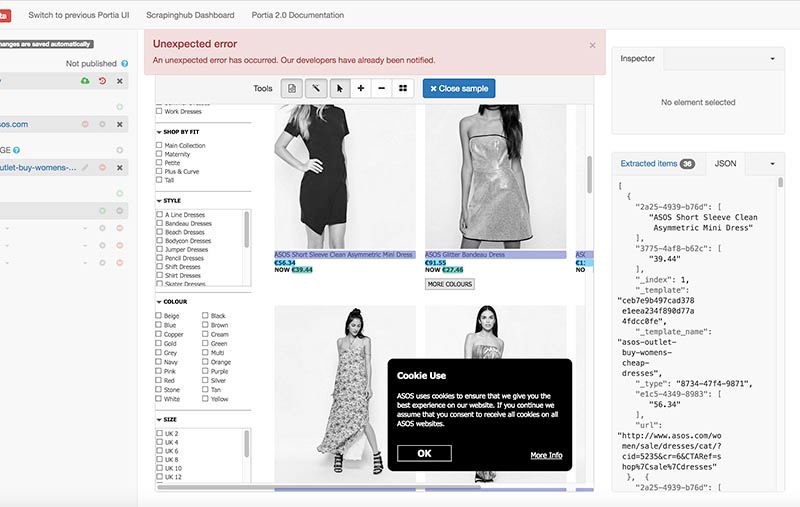Select the plus add-element tool

[x=361, y=88]
